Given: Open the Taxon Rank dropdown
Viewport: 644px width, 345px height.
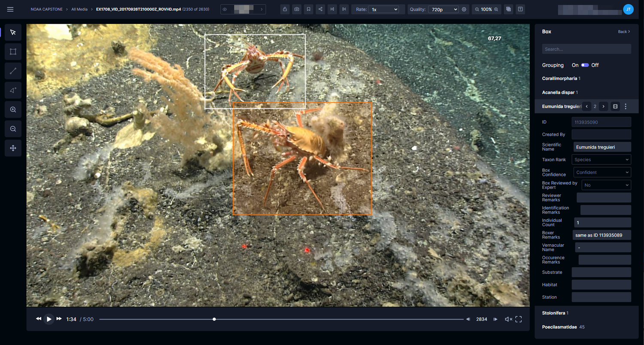Looking at the screenshot, I should point(601,160).
